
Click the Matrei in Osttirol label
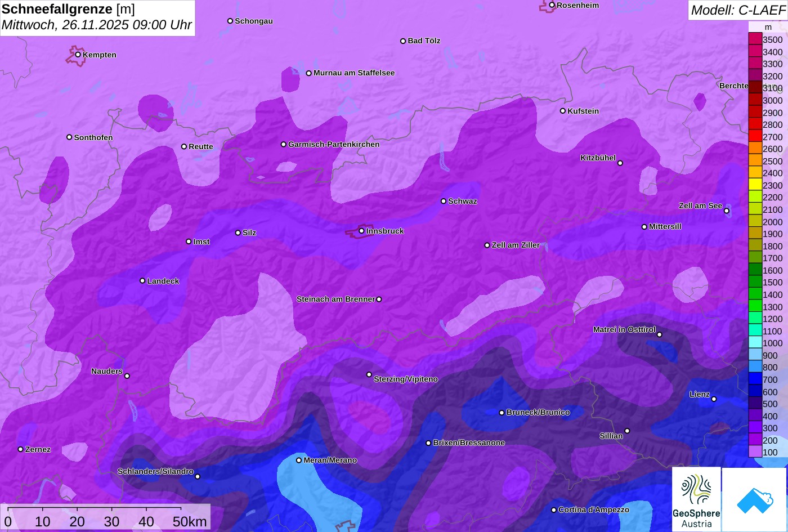[624, 329]
